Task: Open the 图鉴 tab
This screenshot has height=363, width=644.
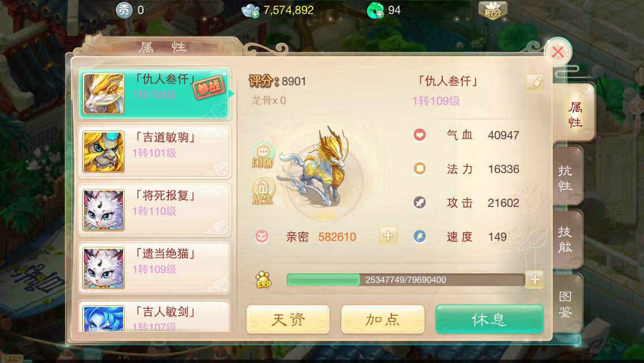Action: pos(566,304)
